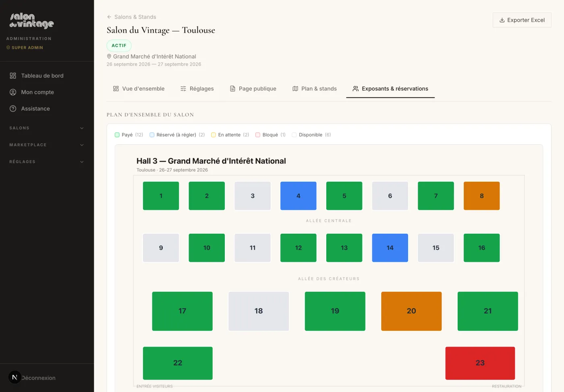The width and height of the screenshot is (564, 392).
Task: Toggle the Bloqué legend filter
Action: (270, 135)
